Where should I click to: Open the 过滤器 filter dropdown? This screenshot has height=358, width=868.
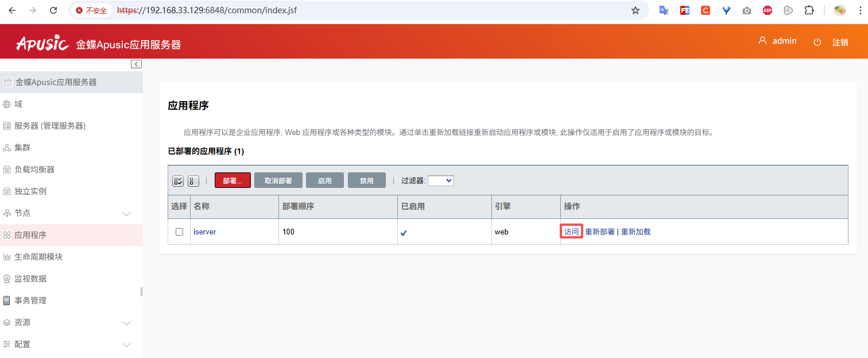(441, 180)
